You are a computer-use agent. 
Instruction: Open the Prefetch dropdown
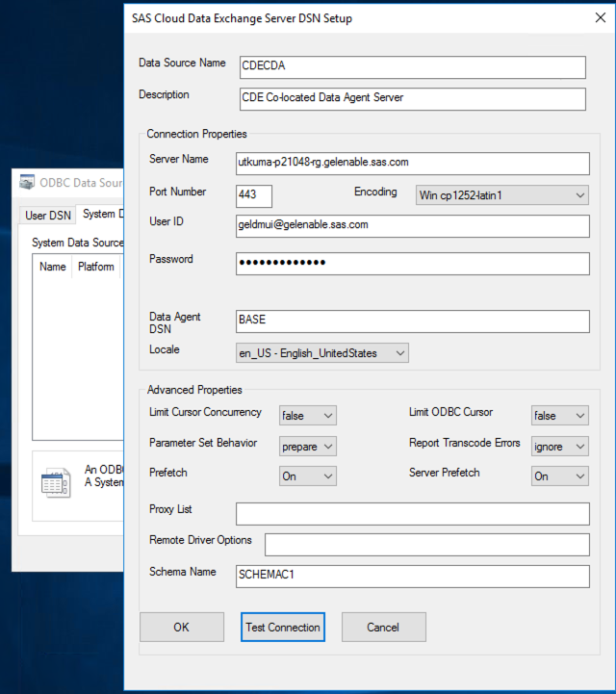(308, 476)
